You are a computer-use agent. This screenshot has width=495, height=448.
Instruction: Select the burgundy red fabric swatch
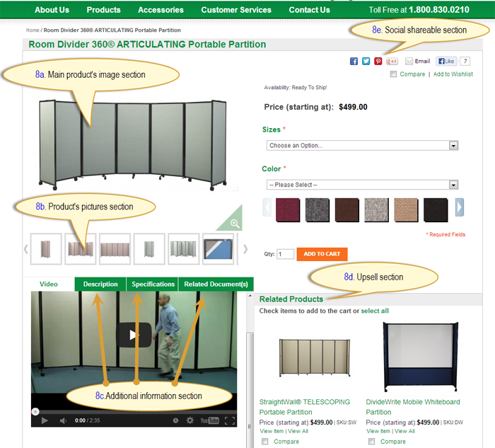point(288,209)
